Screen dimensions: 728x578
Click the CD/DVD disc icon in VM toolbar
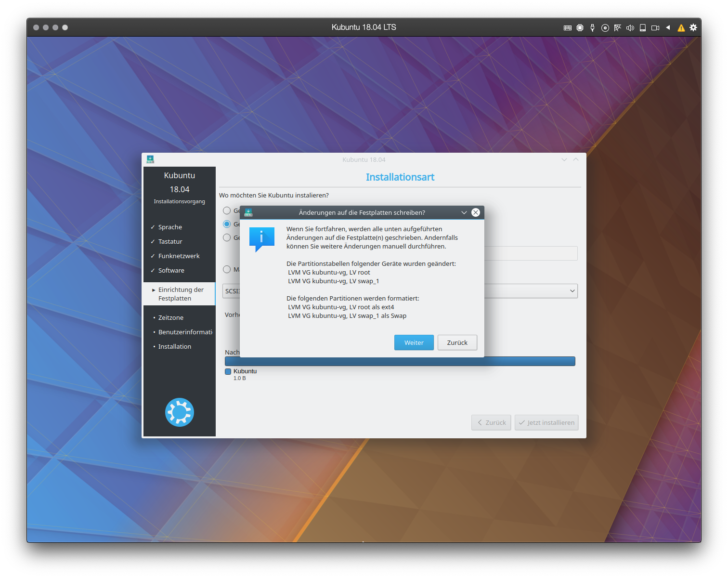605,28
